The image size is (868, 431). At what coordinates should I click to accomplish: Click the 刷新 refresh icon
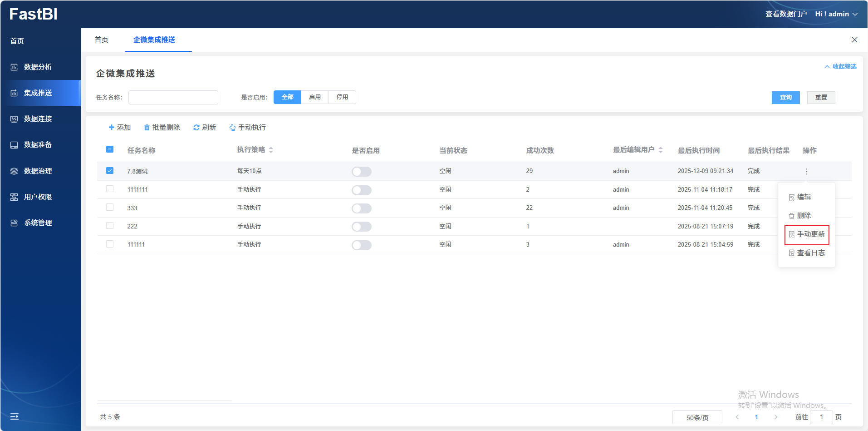196,128
